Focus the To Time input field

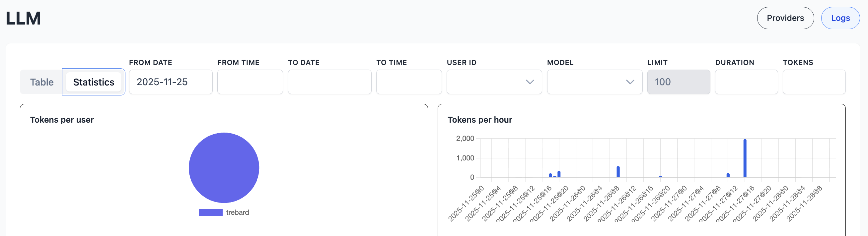tap(408, 82)
